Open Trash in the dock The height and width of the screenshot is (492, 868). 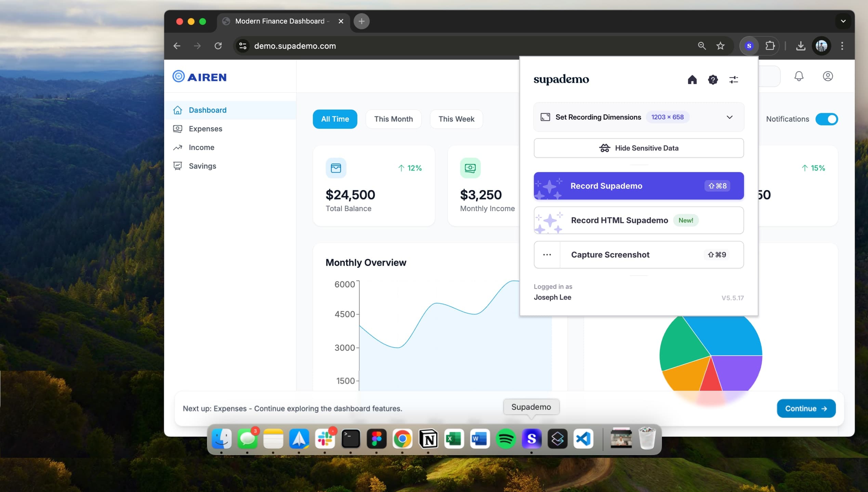point(647,439)
